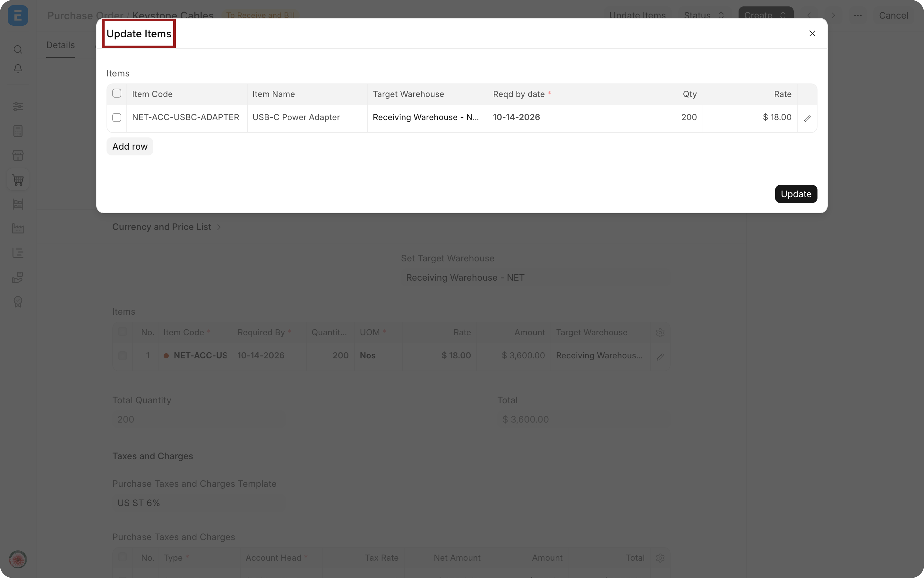Open the calculator accounting icon in sidebar
Viewport: 924px width, 578px height.
[18, 131]
